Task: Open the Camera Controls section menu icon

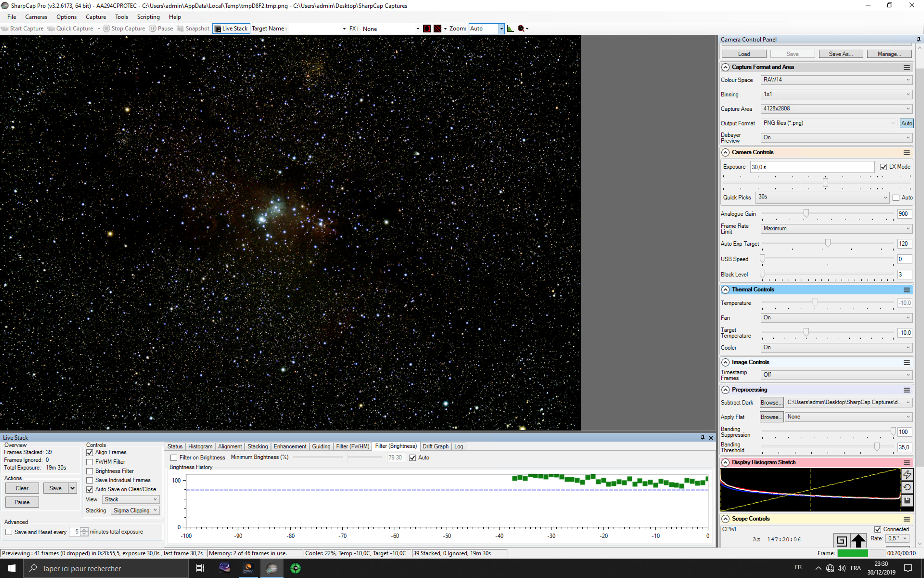Action: [x=907, y=152]
